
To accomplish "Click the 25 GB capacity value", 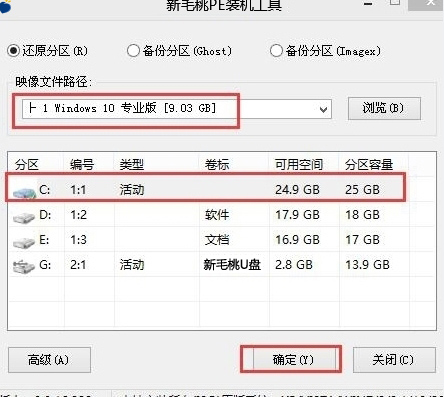I will (362, 190).
